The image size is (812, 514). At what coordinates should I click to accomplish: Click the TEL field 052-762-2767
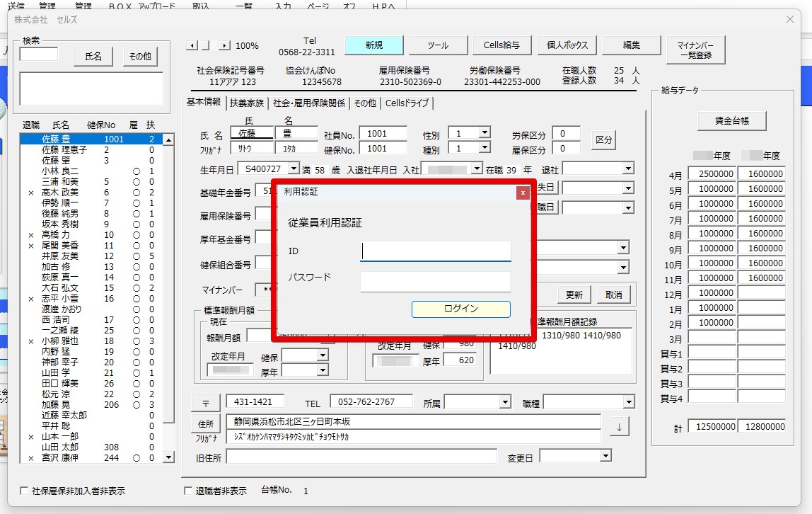(371, 402)
